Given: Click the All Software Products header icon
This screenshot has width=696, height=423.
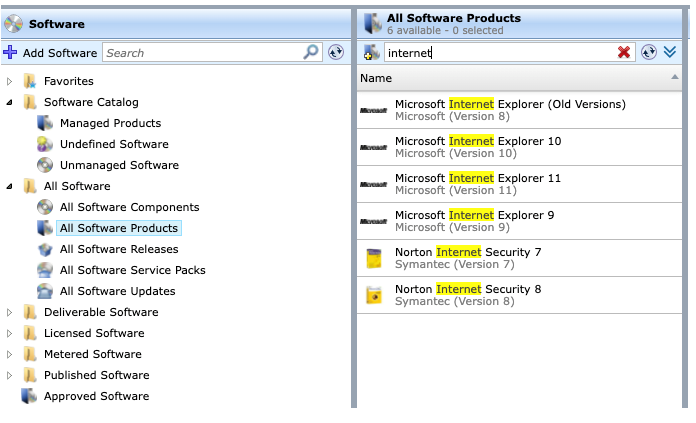Looking at the screenshot, I should (372, 24).
